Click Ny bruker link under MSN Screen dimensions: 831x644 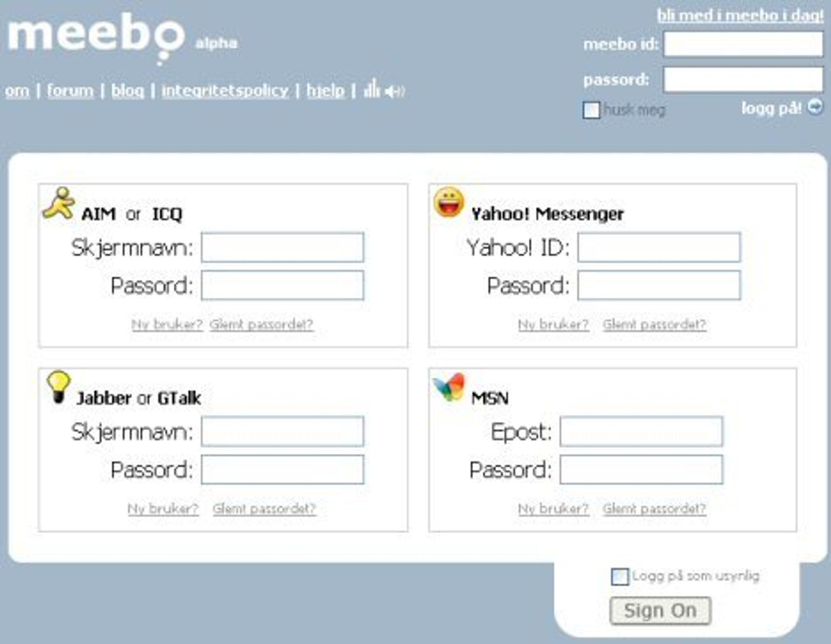(x=553, y=508)
